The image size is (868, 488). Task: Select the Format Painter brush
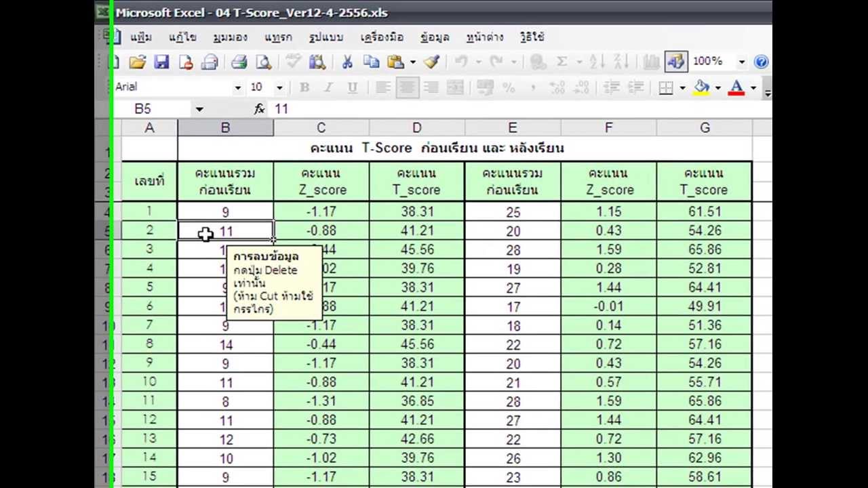pyautogui.click(x=431, y=62)
